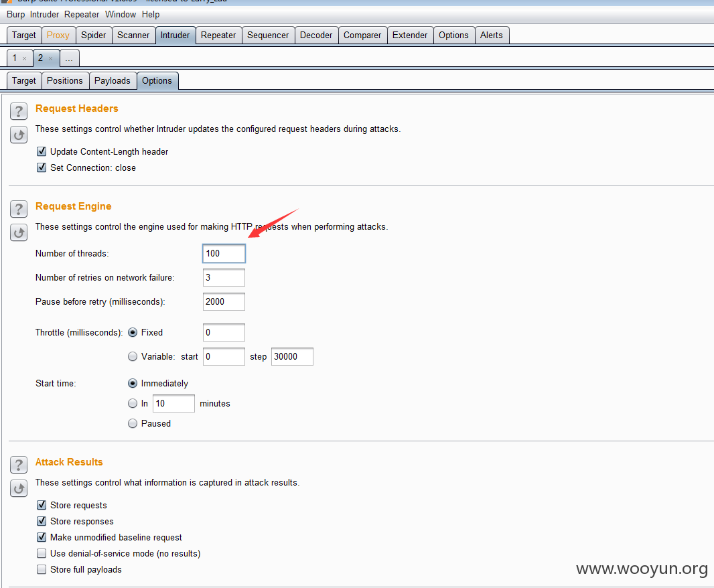The image size is (714, 588).
Task: Close Intruder attack tab 1
Action: pyautogui.click(x=25, y=58)
